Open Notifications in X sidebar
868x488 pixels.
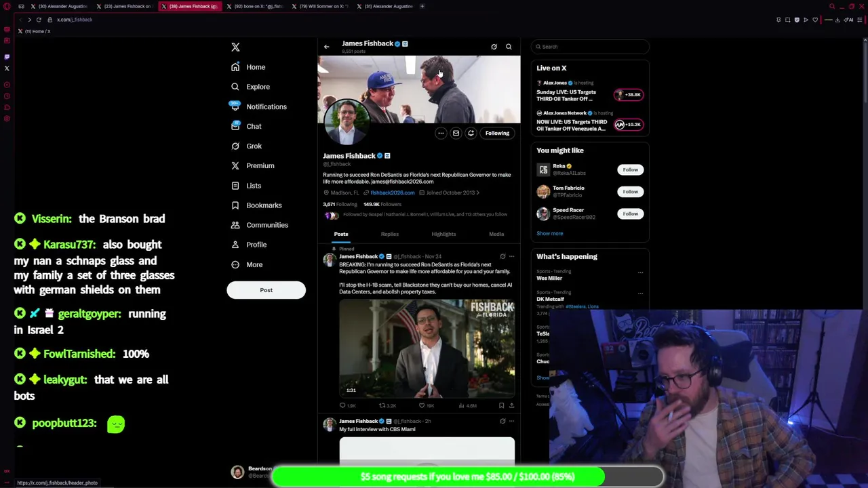coord(258,106)
